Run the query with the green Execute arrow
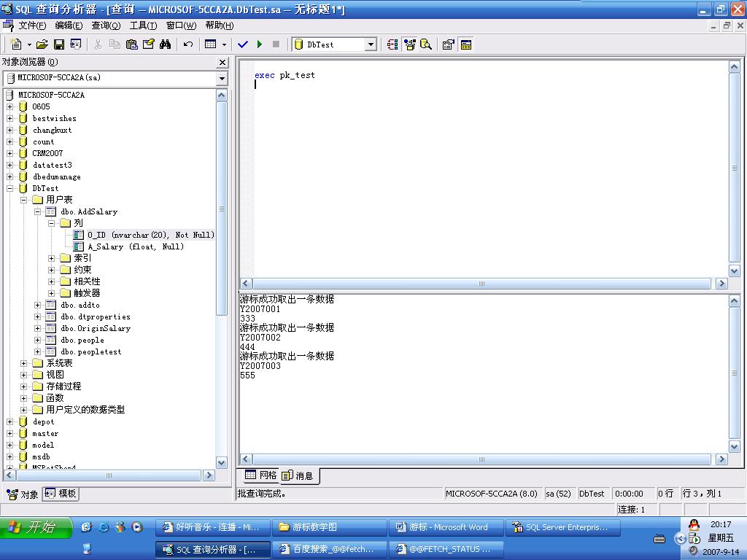 (260, 44)
